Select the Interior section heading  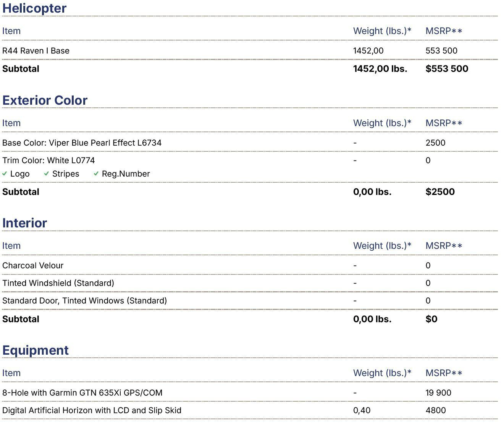click(24, 223)
